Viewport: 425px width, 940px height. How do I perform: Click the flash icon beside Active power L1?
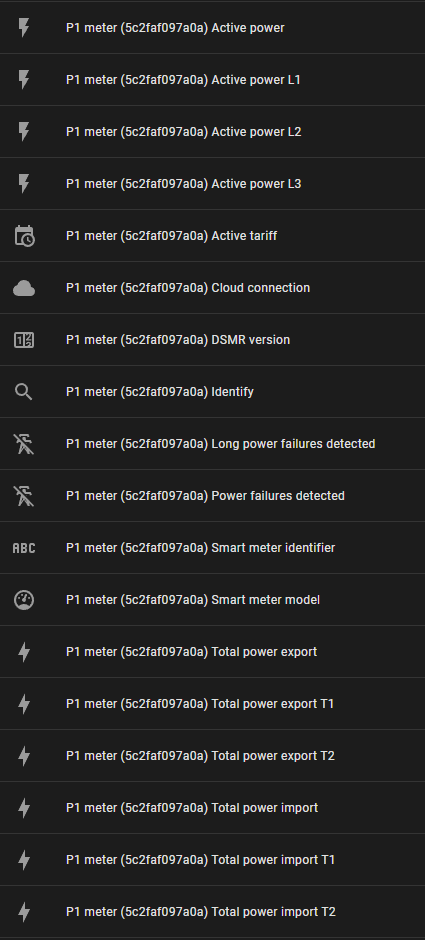pyautogui.click(x=24, y=80)
